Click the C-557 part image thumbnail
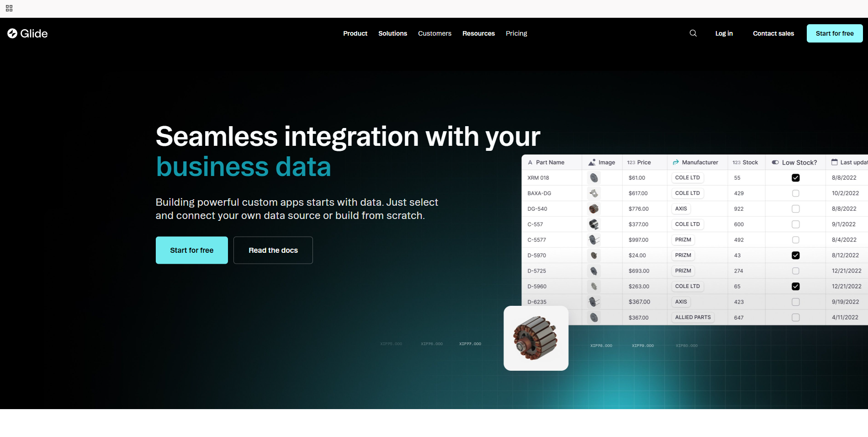 594,224
